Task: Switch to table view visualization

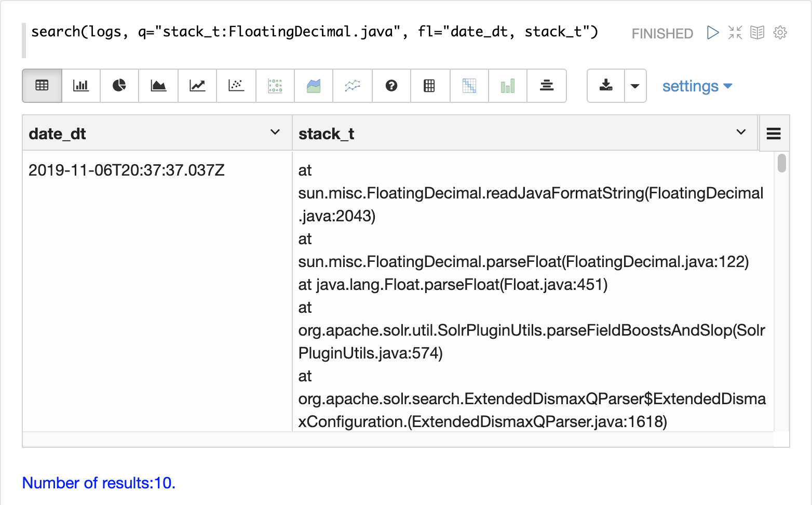Action: (x=42, y=86)
